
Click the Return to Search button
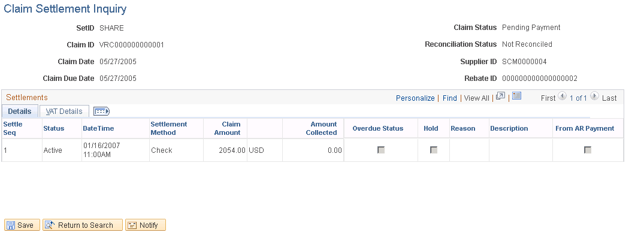[x=83, y=225]
